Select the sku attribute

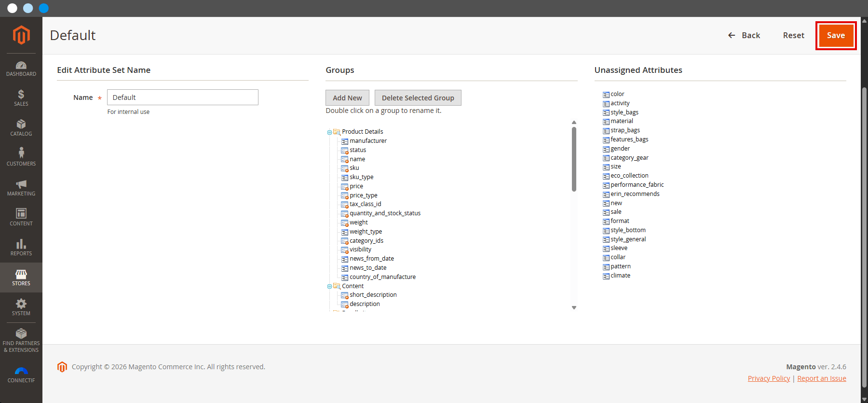354,168
